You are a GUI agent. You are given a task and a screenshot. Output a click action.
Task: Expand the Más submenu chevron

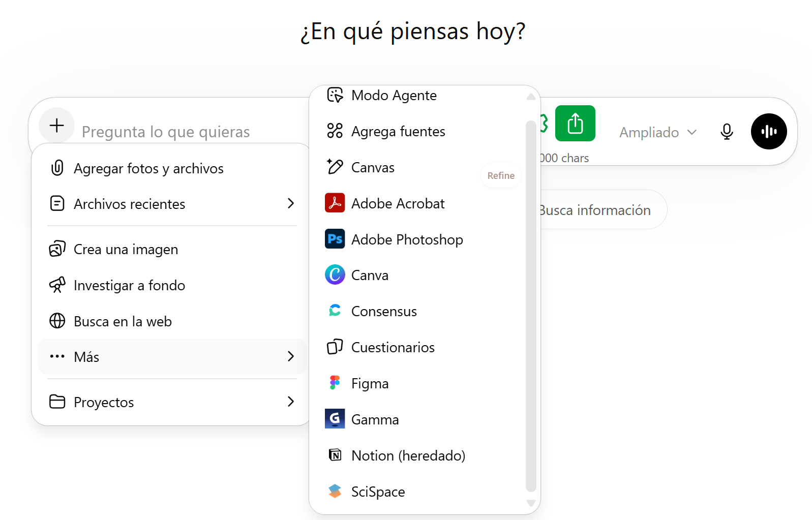point(291,356)
